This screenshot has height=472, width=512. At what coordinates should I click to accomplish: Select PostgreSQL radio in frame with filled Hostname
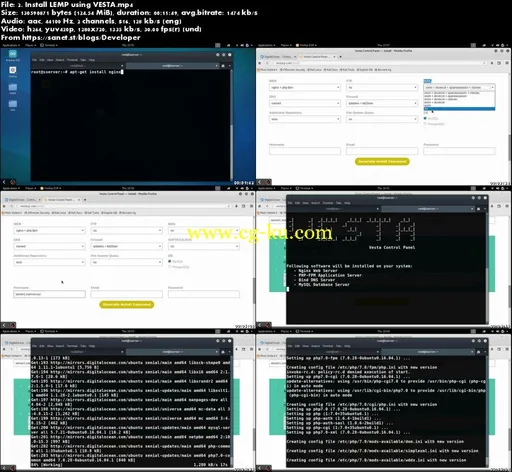(170, 267)
